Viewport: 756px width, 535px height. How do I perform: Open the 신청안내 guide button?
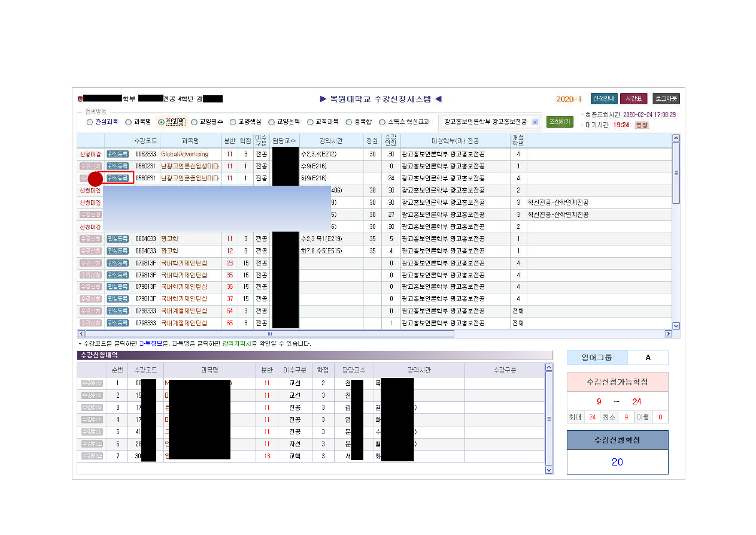(603, 99)
